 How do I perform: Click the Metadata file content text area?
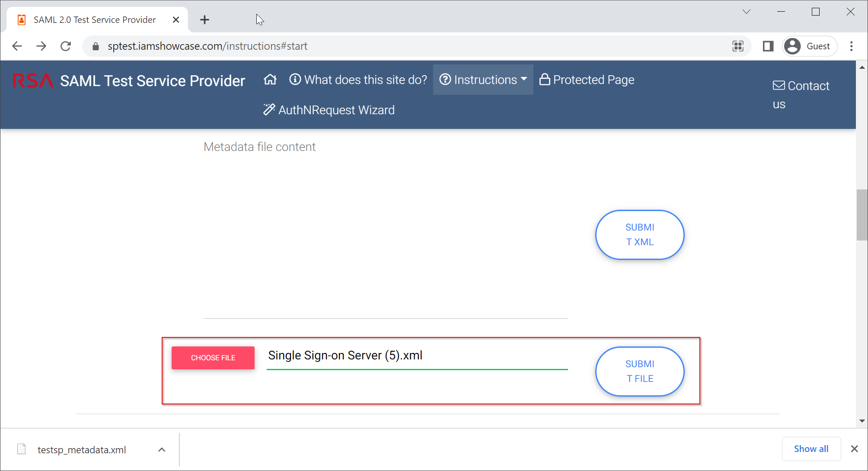385,234
